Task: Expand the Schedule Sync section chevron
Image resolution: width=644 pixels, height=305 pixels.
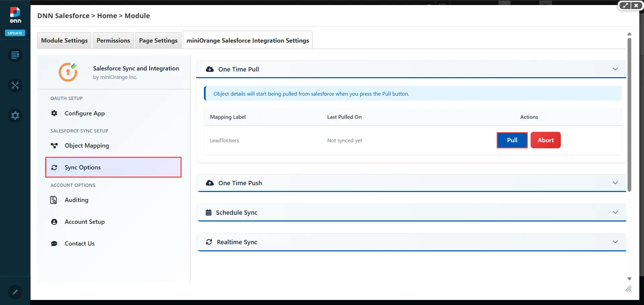Action: point(615,212)
